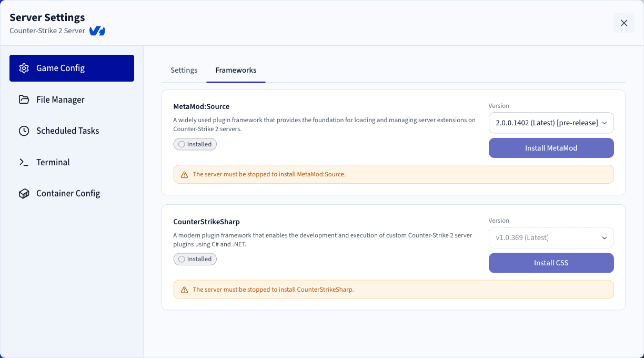Click the 'server must be stopped' MetaMod:Source warning text
This screenshot has height=358, width=644.
pos(269,174)
